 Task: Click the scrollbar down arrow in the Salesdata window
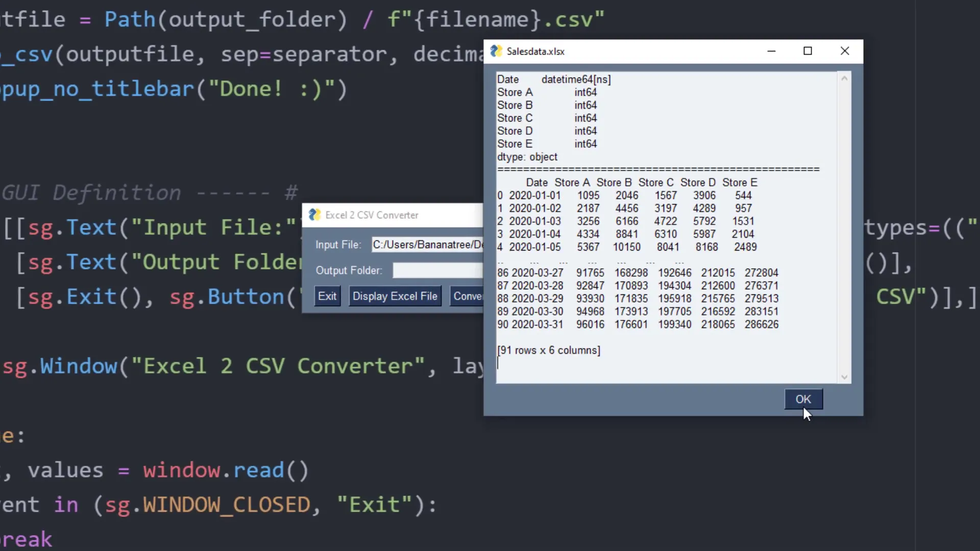point(844,377)
